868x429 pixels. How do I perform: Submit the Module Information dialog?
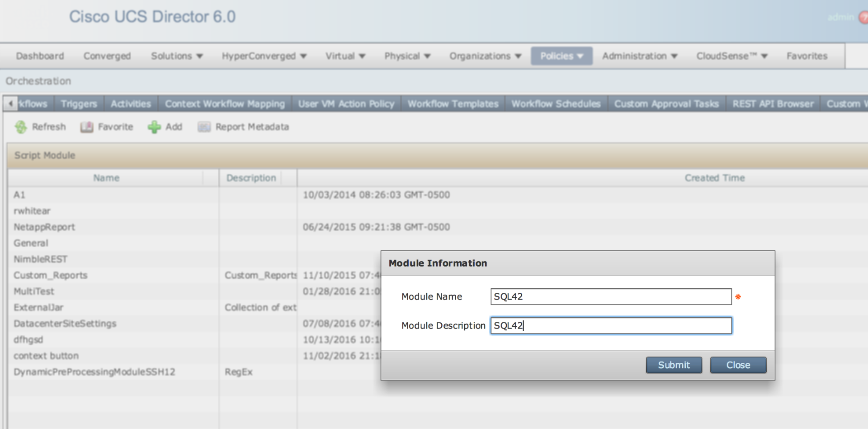point(674,365)
